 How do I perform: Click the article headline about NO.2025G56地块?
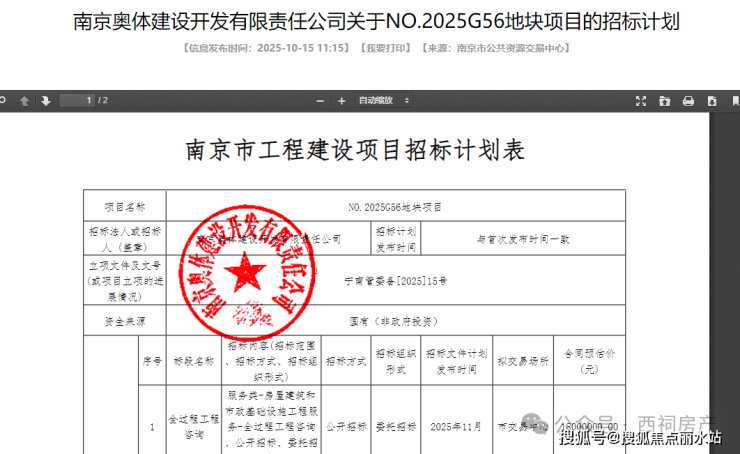369,20
